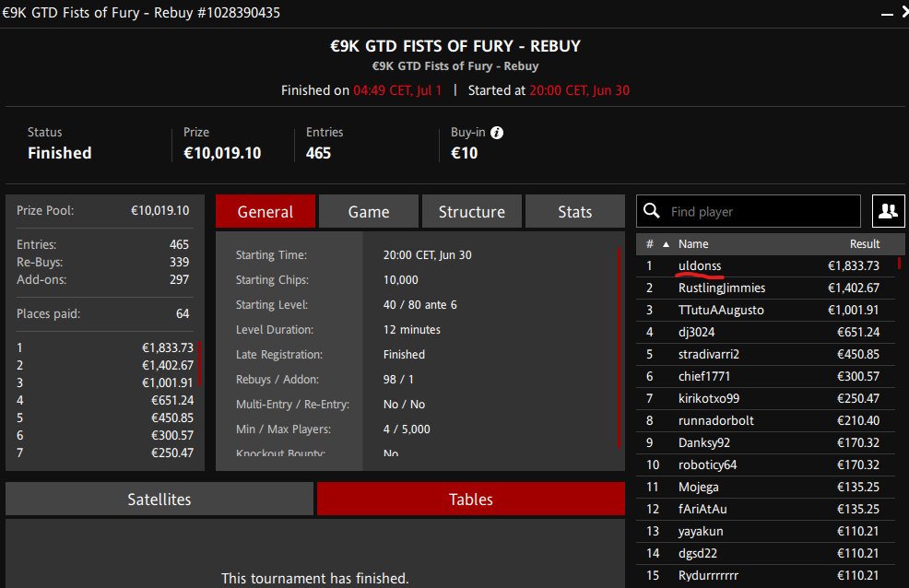Show the Tables tab
The image size is (909, 588).
tap(471, 499)
